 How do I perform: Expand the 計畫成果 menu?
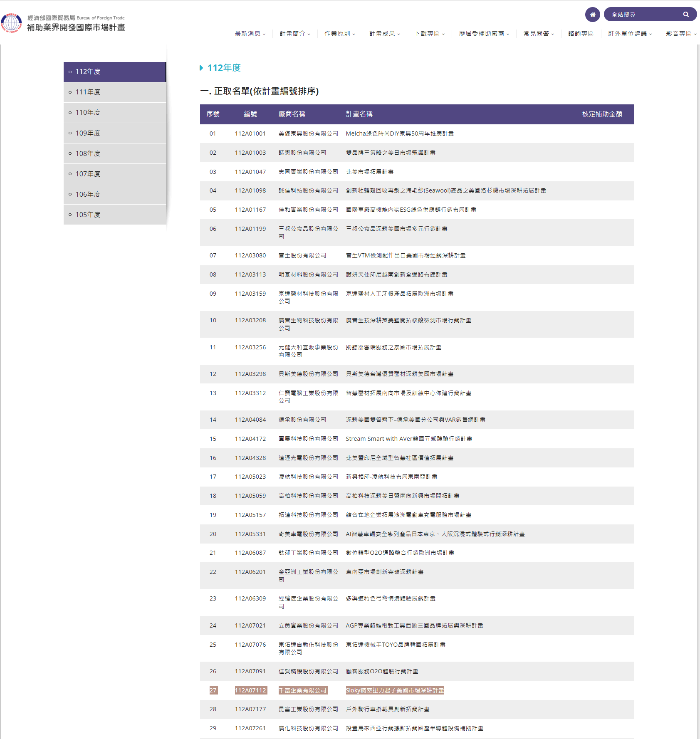point(385,34)
